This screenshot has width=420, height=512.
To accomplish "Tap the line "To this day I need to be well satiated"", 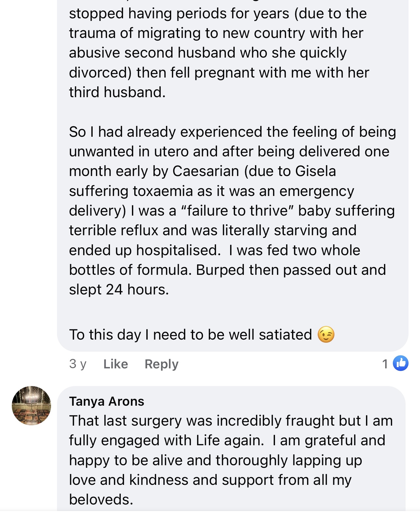I will pos(191,335).
